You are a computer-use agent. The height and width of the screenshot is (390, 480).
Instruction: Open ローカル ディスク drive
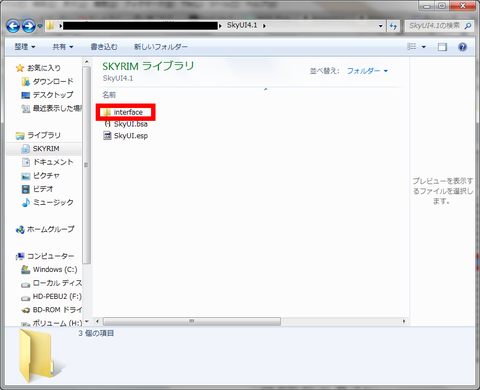(x=51, y=283)
